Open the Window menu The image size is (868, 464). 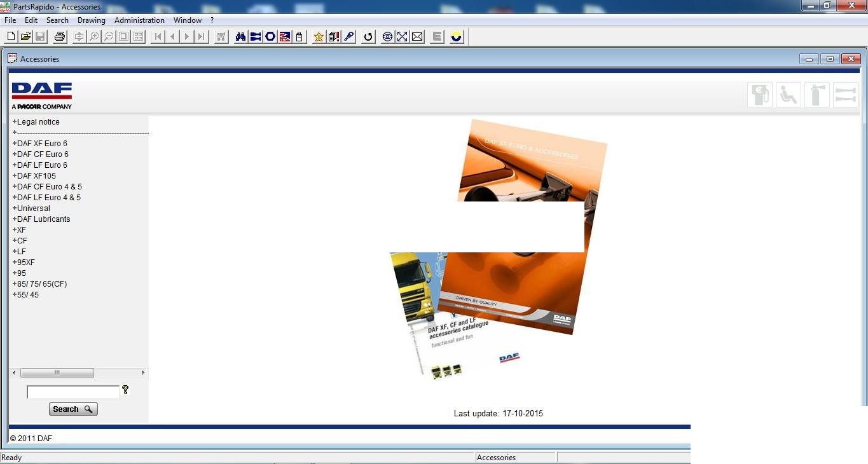(188, 20)
